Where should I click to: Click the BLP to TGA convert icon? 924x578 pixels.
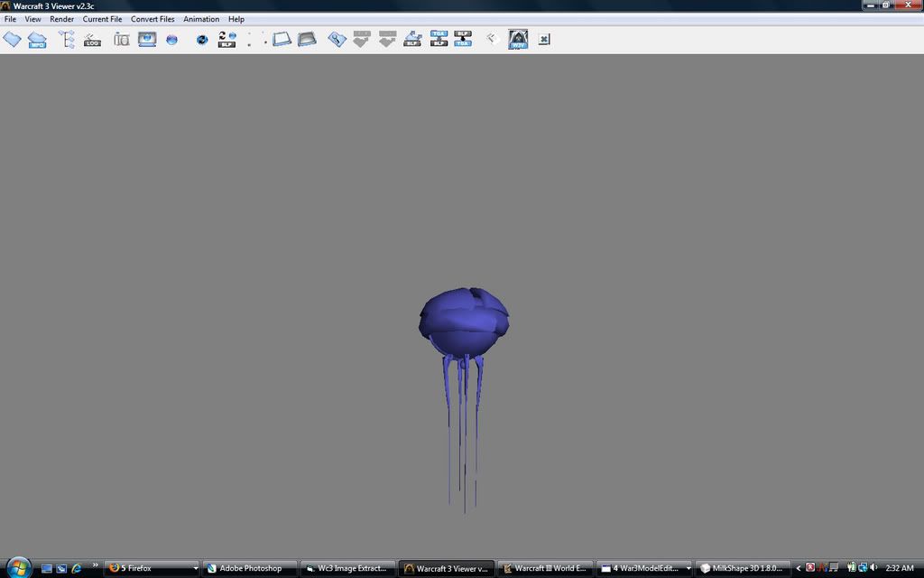[x=463, y=39]
